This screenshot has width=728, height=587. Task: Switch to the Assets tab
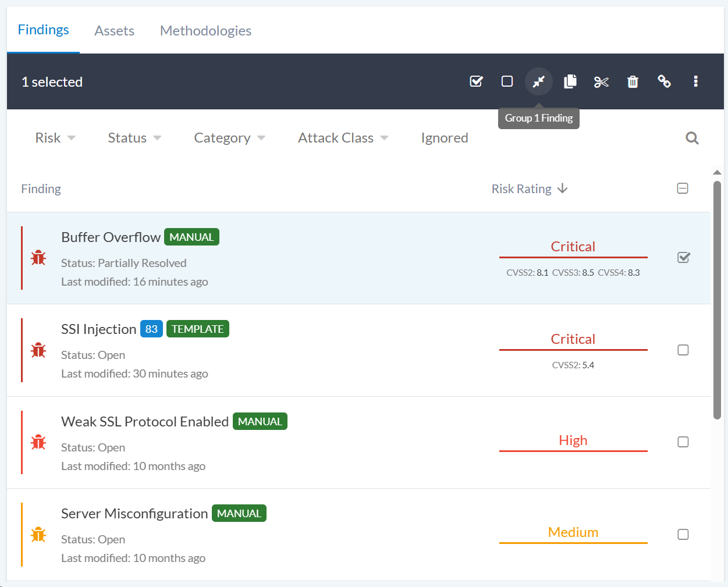(114, 31)
